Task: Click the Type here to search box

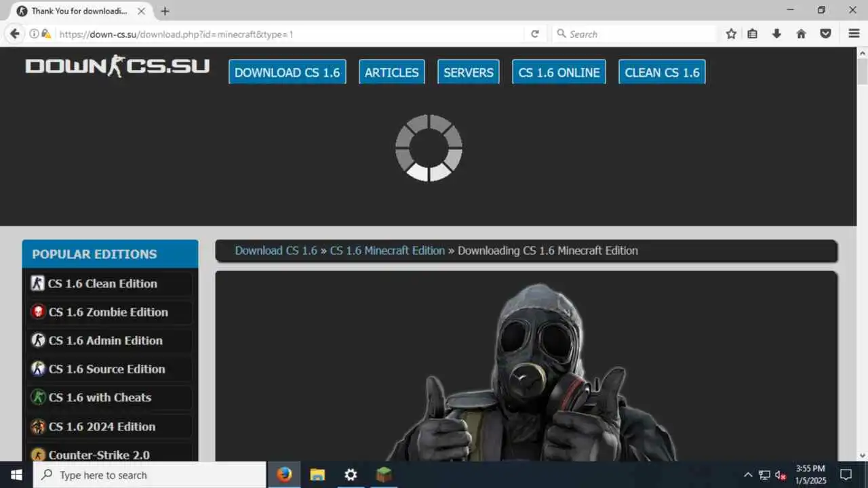Action: coord(149,475)
